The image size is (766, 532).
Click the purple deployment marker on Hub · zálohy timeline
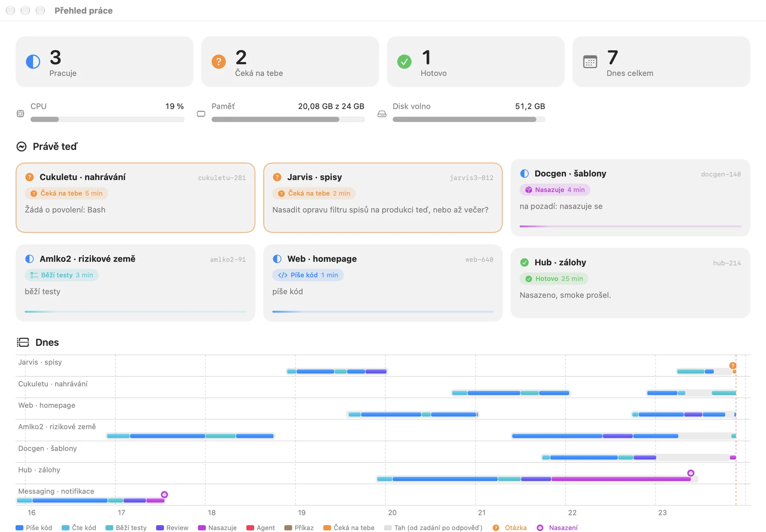point(691,473)
